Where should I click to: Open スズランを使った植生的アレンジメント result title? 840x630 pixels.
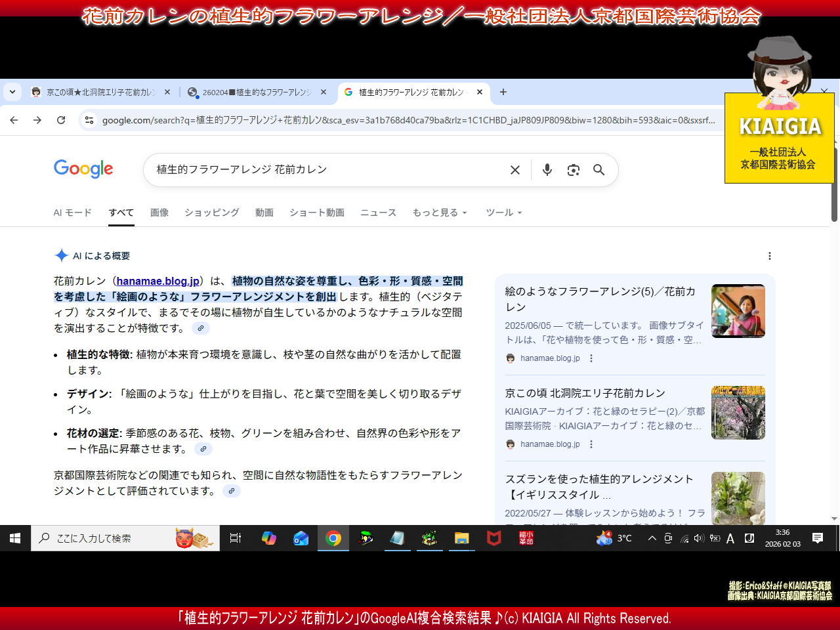click(x=598, y=487)
